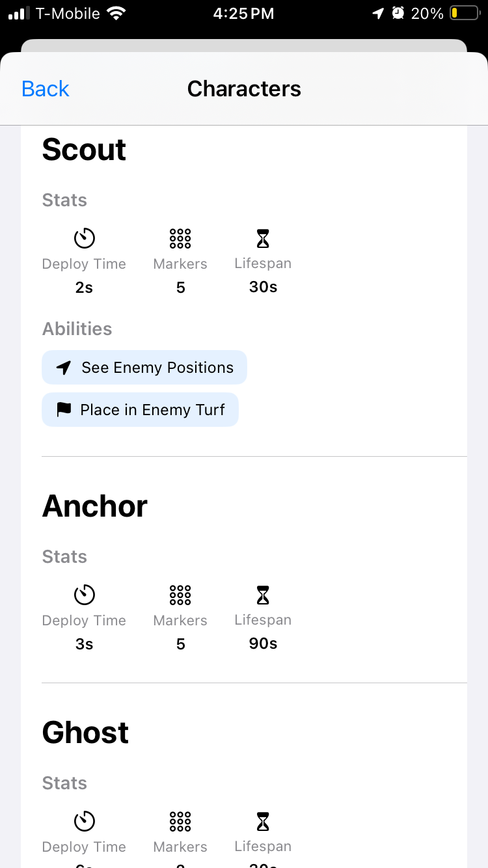
Task: Tap the Place in Enemy Turf ability
Action: tap(140, 410)
